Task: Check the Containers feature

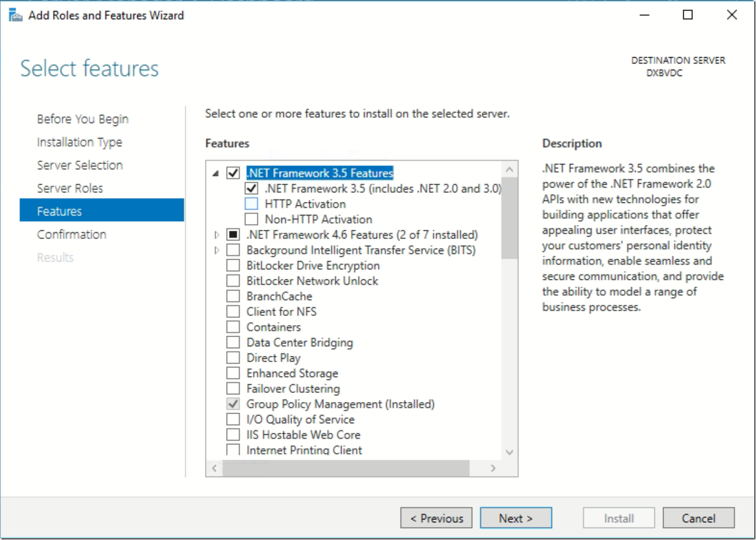Action: point(233,327)
